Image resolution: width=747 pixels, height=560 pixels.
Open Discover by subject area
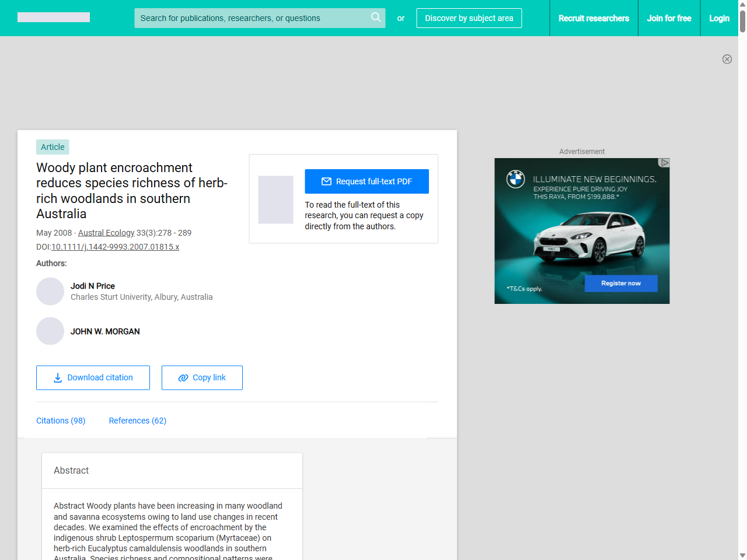[x=469, y=18]
